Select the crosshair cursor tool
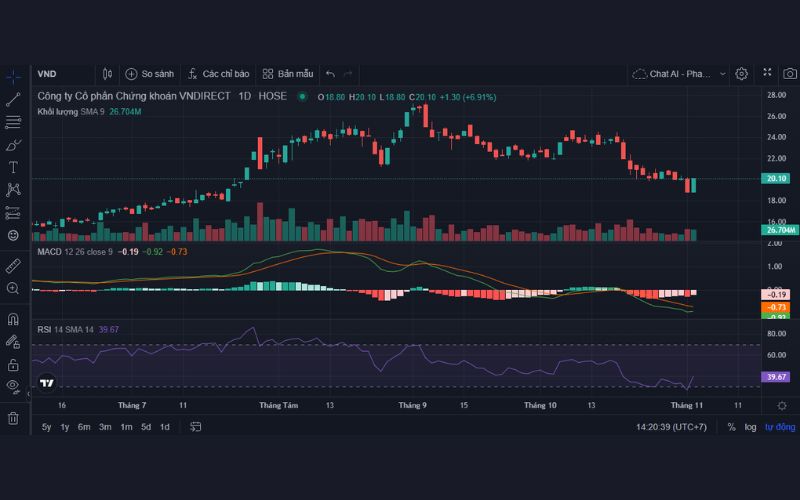Image resolution: width=800 pixels, height=500 pixels. tap(13, 75)
